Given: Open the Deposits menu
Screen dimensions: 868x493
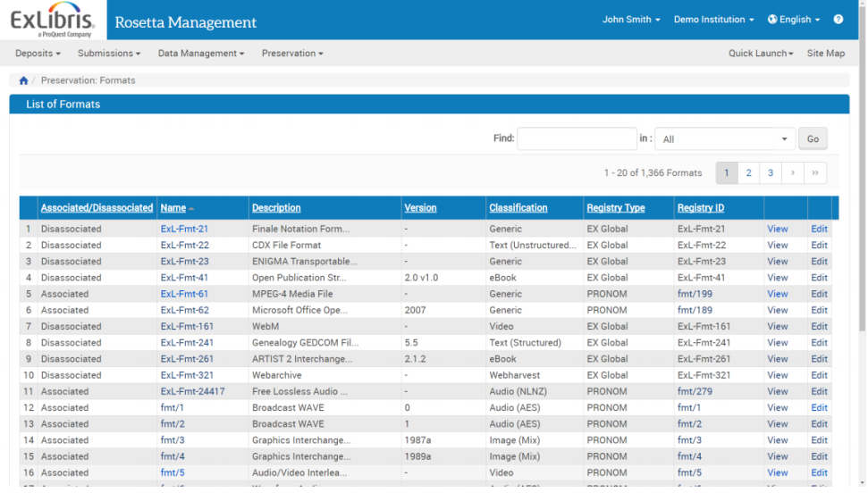Looking at the screenshot, I should tap(38, 54).
